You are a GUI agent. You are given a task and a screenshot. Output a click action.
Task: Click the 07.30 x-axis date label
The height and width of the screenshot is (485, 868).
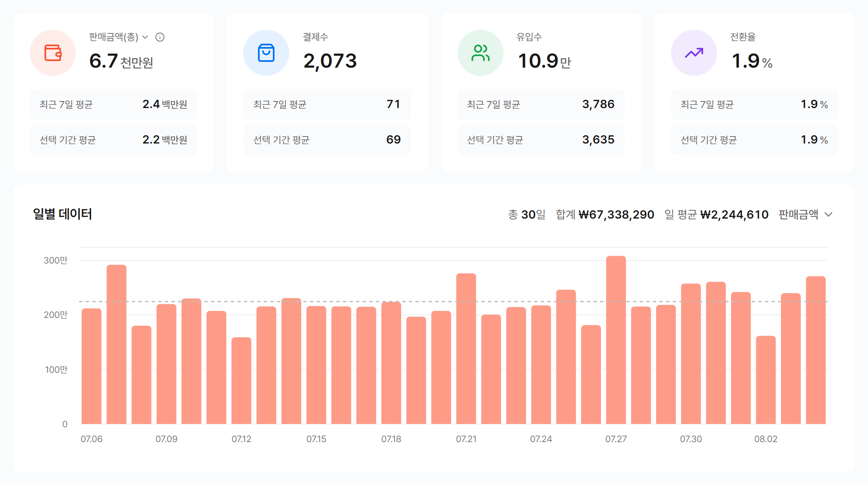(x=691, y=439)
